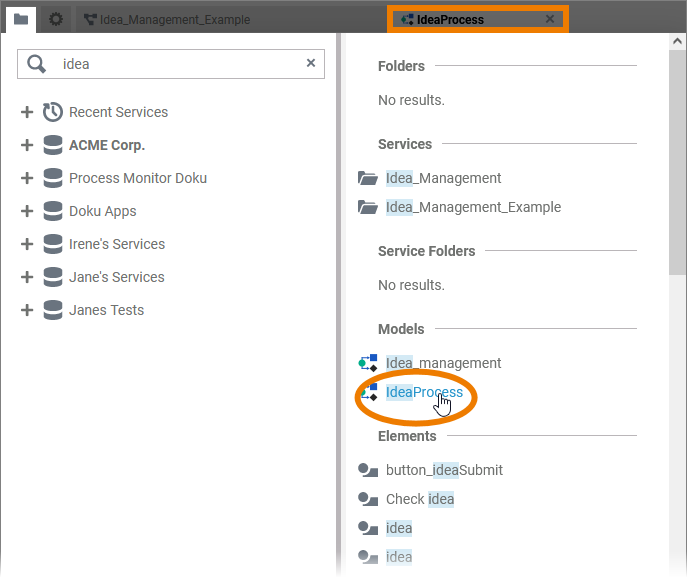Expand the Recent Services node
The image size is (687, 578).
27,112
